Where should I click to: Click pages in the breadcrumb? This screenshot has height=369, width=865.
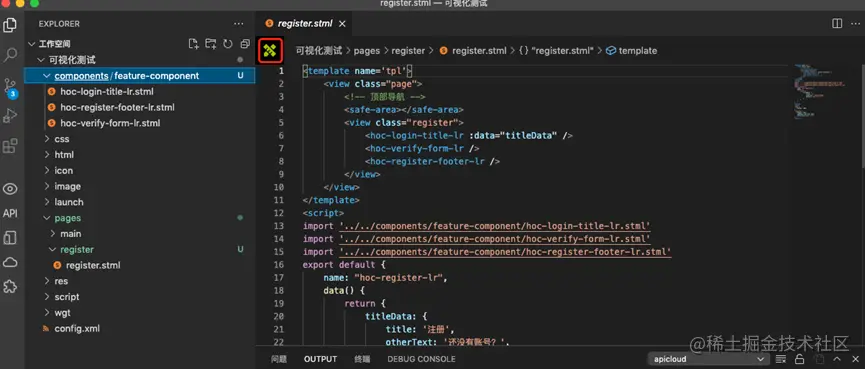tap(367, 51)
